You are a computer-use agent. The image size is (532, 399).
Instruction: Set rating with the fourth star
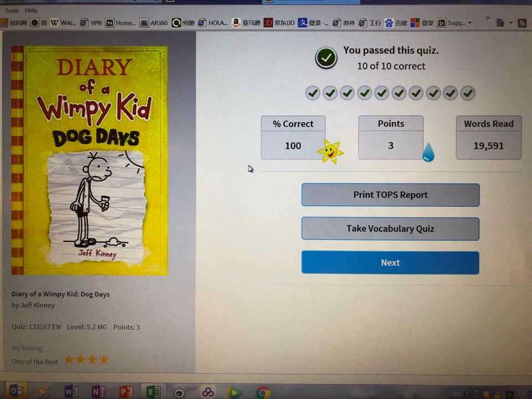tap(104, 359)
